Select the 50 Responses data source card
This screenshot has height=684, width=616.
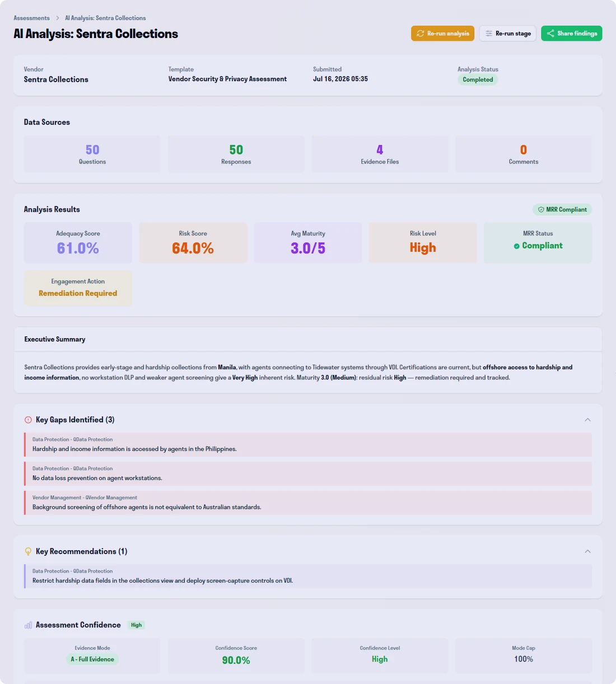pos(236,154)
